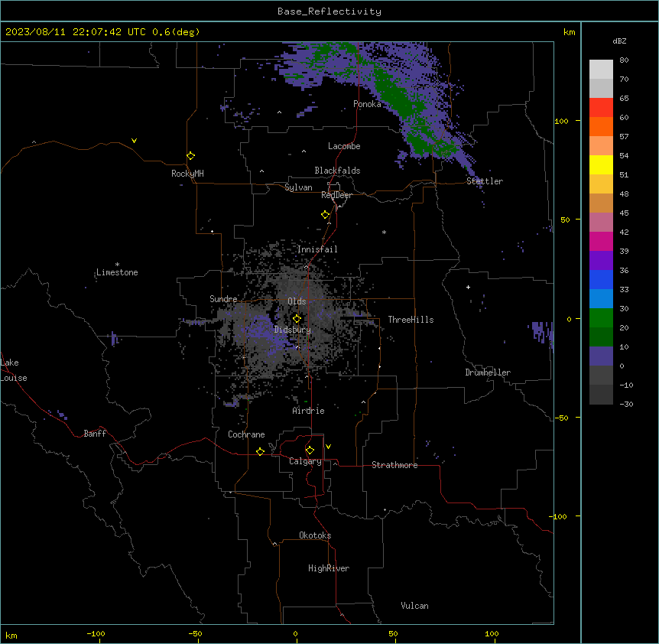Select the yellow v marker northeast of Calgary
The image size is (659, 644).
[x=328, y=447]
